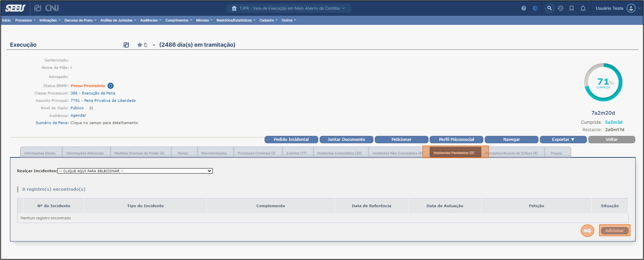Open the recent history clock icon
Screen dimensions: 644x260
[561, 8]
